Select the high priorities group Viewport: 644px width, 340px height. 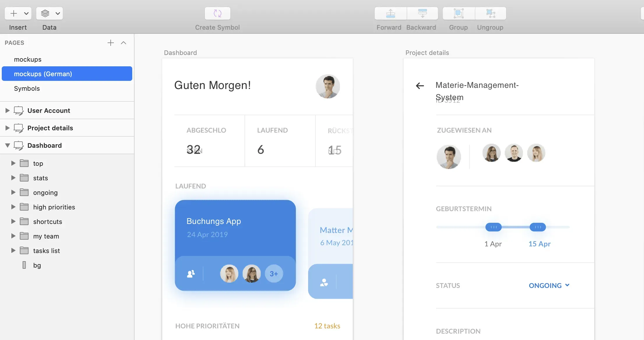tap(54, 207)
